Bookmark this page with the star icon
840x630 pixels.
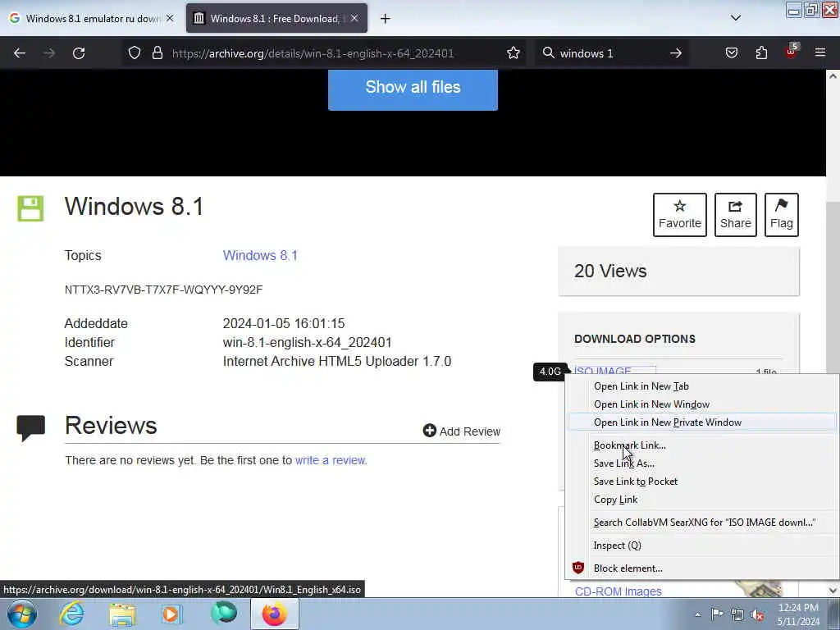[x=514, y=53]
